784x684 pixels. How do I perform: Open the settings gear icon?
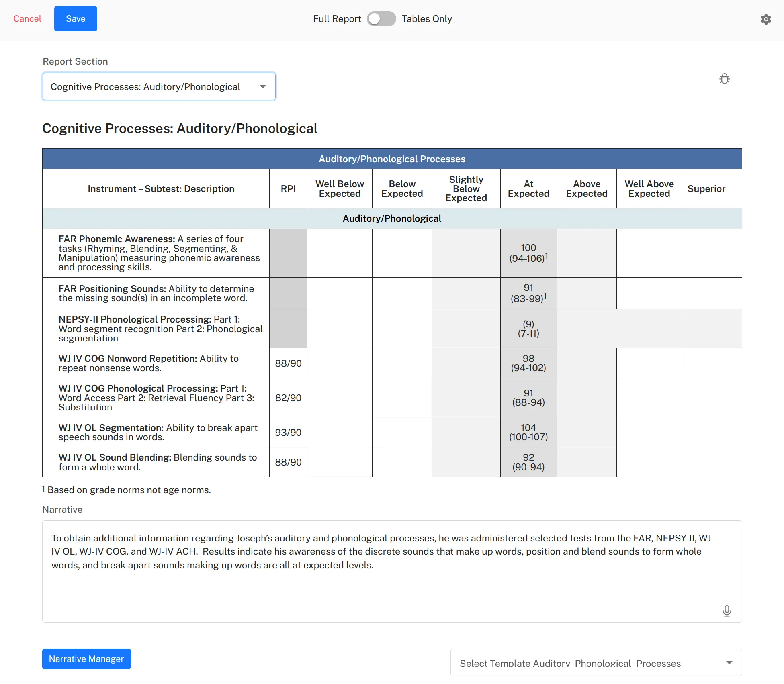click(x=766, y=19)
